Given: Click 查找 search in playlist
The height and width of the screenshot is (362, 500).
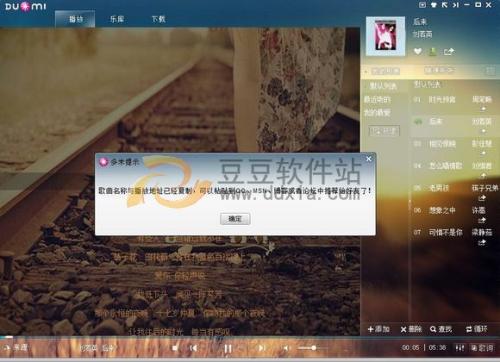Looking at the screenshot, I should [x=441, y=329].
